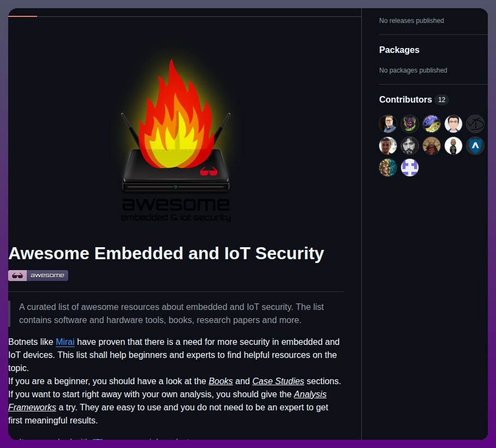Viewport: 496px width, 448px height.
Task: Click the contributors count badge 12
Action: pos(441,100)
